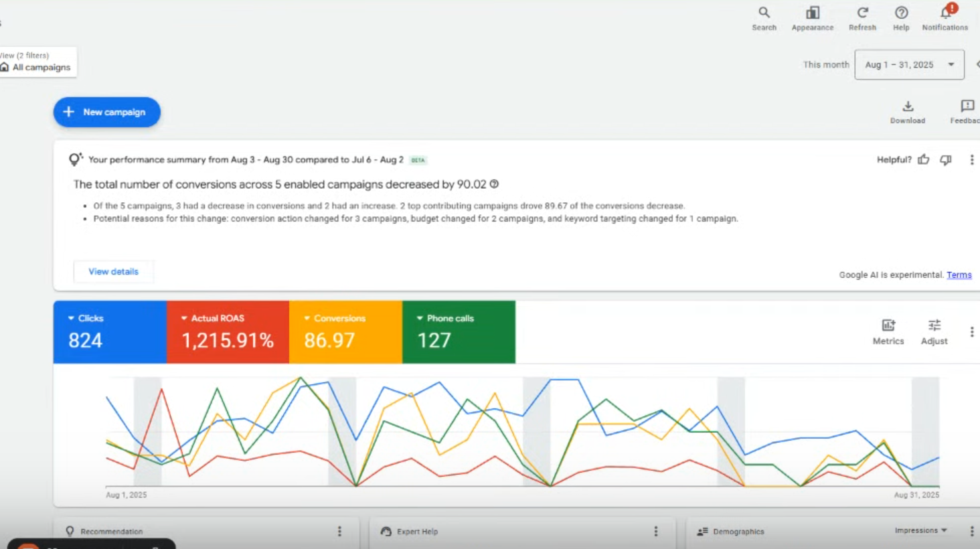This screenshot has height=549, width=980.
Task: Click the Adjust sliders icon
Action: tap(934, 326)
